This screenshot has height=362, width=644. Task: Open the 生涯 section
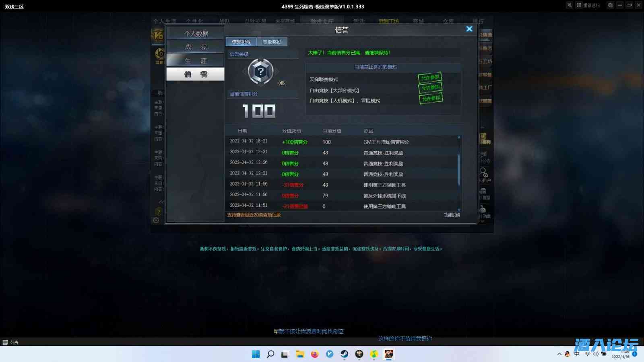(195, 61)
